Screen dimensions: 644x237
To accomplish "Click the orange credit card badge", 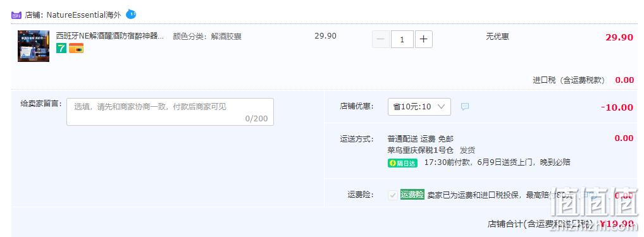I will 76,49.
